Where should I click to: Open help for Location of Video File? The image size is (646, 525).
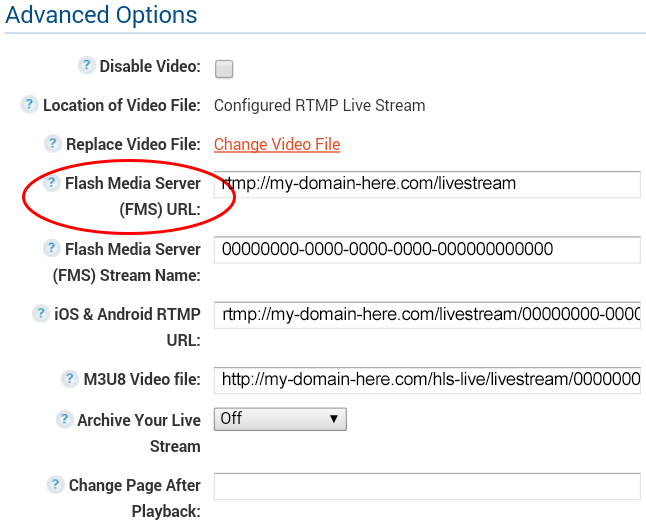click(x=29, y=104)
